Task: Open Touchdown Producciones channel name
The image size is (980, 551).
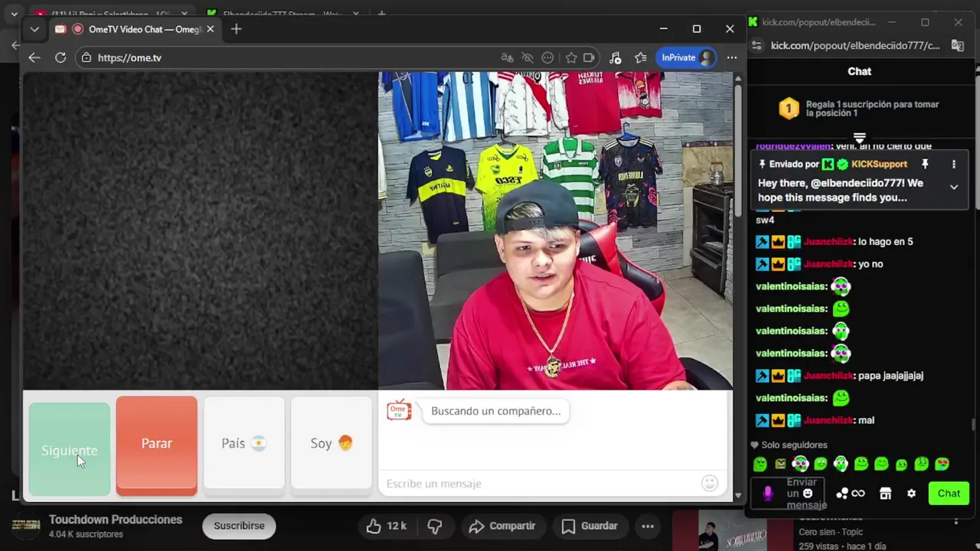Action: coord(116,520)
